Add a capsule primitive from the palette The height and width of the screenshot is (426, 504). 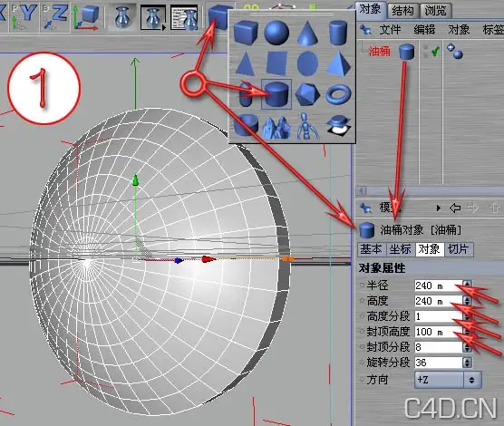pos(247,94)
